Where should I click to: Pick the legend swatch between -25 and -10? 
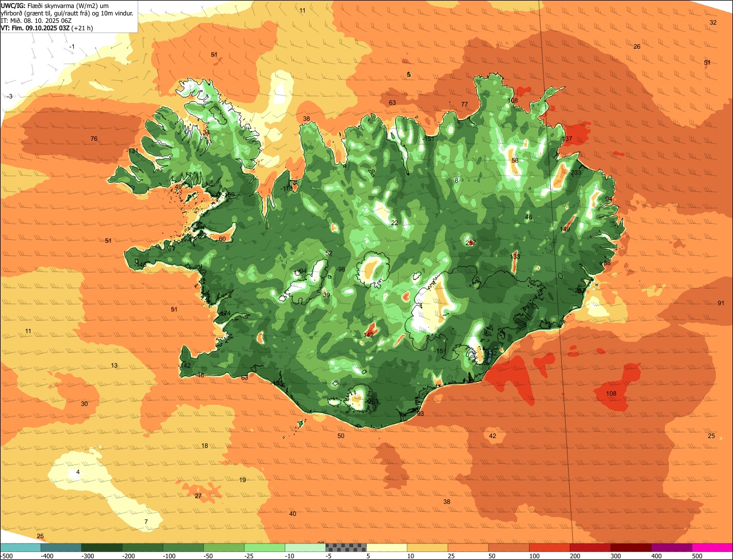(264, 547)
